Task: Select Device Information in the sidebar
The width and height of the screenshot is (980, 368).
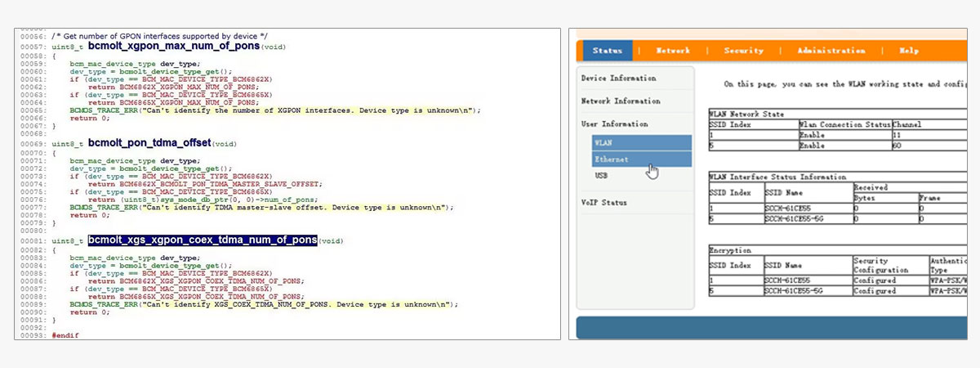Action: tap(618, 79)
